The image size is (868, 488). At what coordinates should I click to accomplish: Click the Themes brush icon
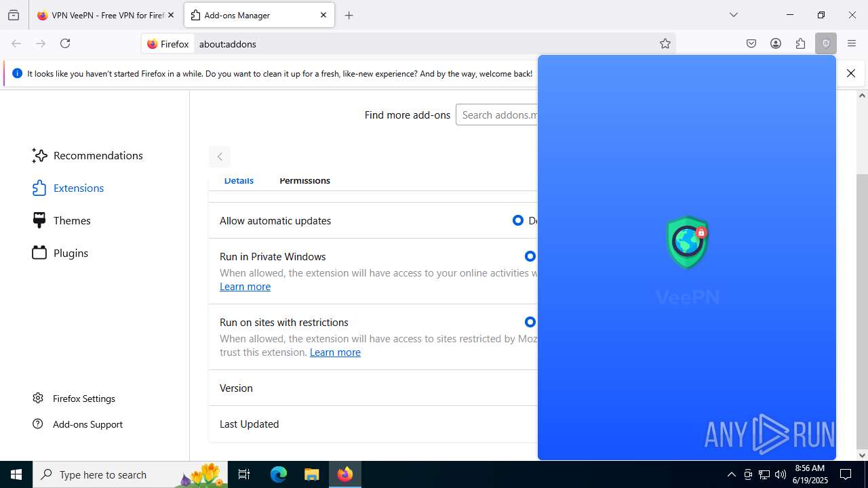[x=39, y=220]
